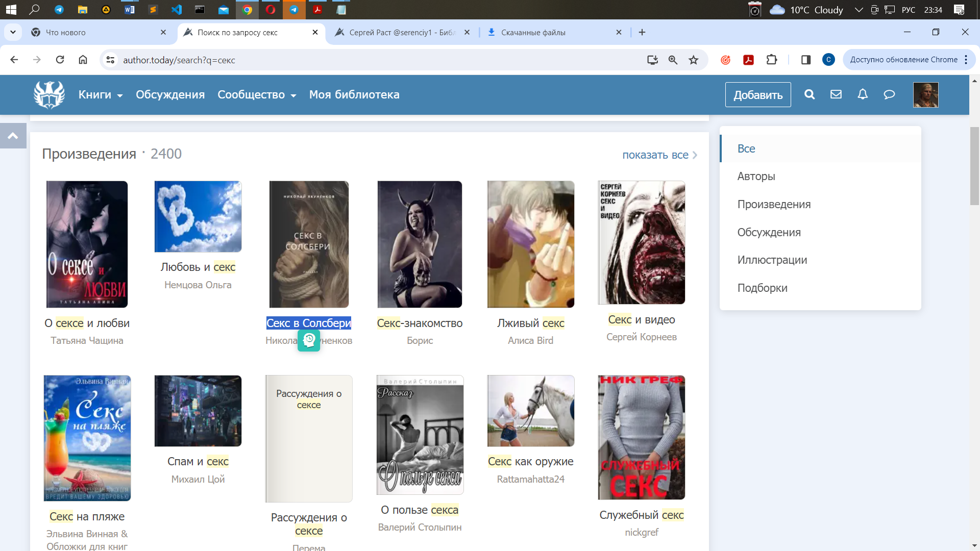Open Telegram from the Windows taskbar
Screen dimensions: 980x551
click(59, 9)
